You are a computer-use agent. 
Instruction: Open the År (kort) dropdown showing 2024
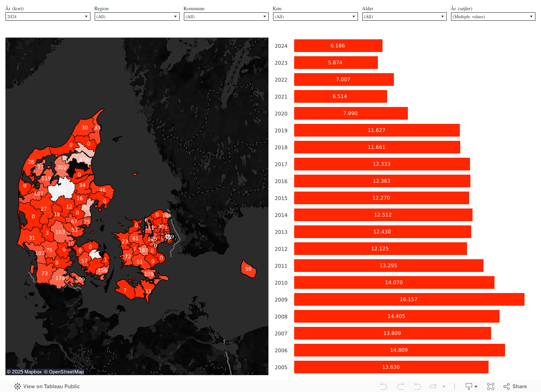(x=48, y=16)
